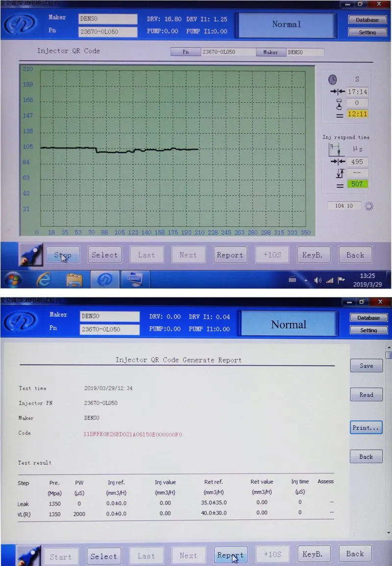Open Internet Explorer from the taskbar

coord(44,280)
